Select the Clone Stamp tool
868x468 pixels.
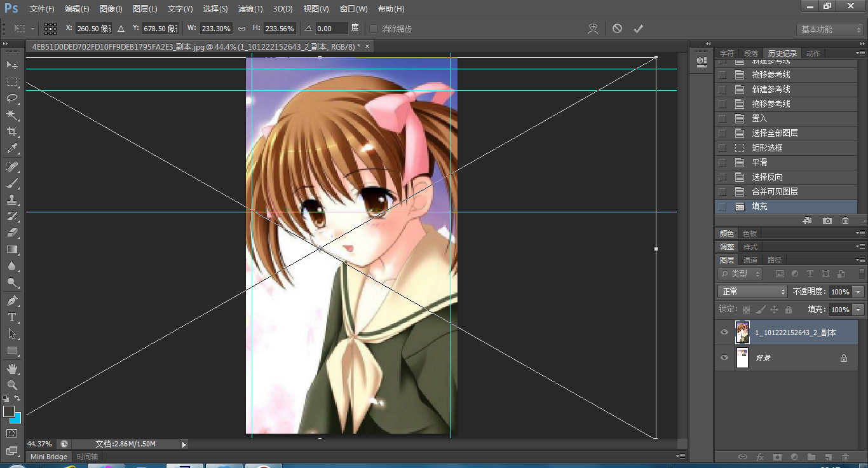coord(12,200)
